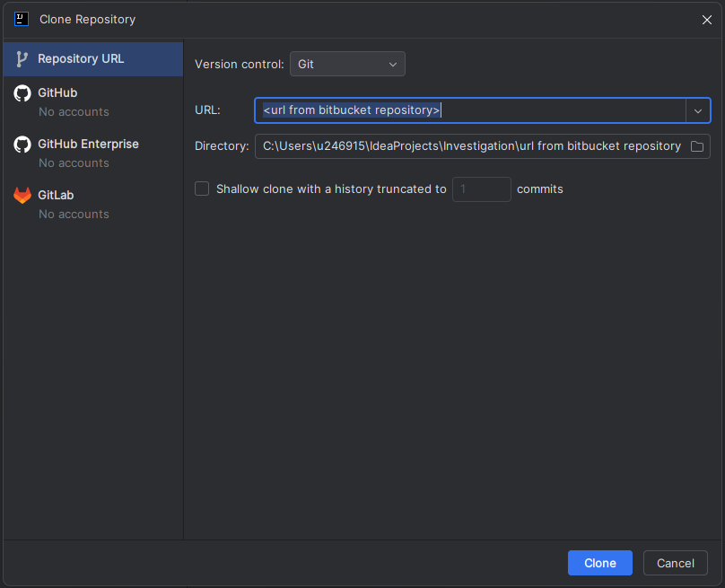Click the GitHub Octocat icon in the sidebar
725x588 pixels.
(x=22, y=92)
